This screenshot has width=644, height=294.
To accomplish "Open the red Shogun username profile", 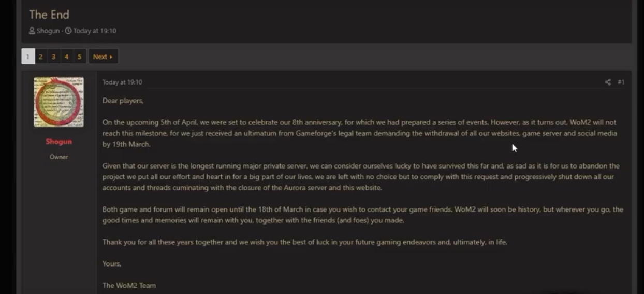I will 58,142.
